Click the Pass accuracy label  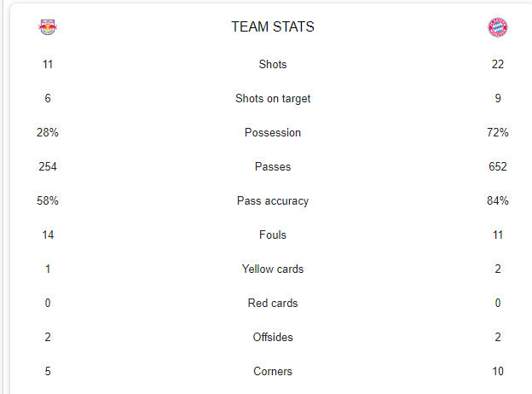click(x=273, y=201)
